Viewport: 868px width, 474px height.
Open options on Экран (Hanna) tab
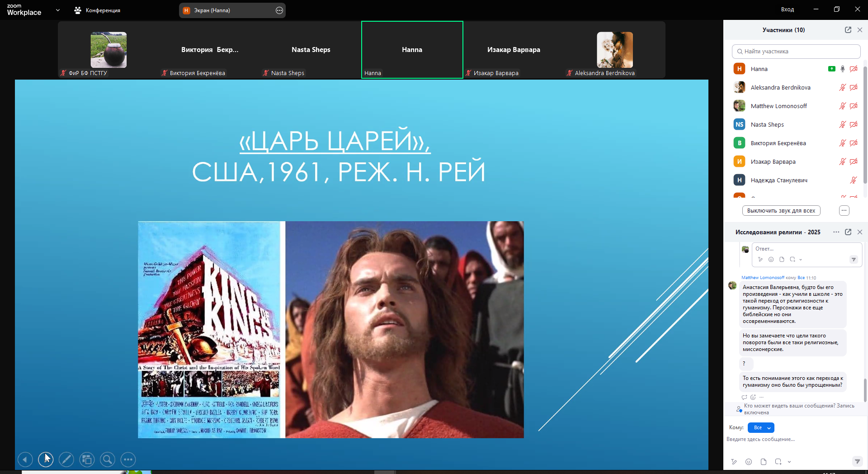pos(279,10)
